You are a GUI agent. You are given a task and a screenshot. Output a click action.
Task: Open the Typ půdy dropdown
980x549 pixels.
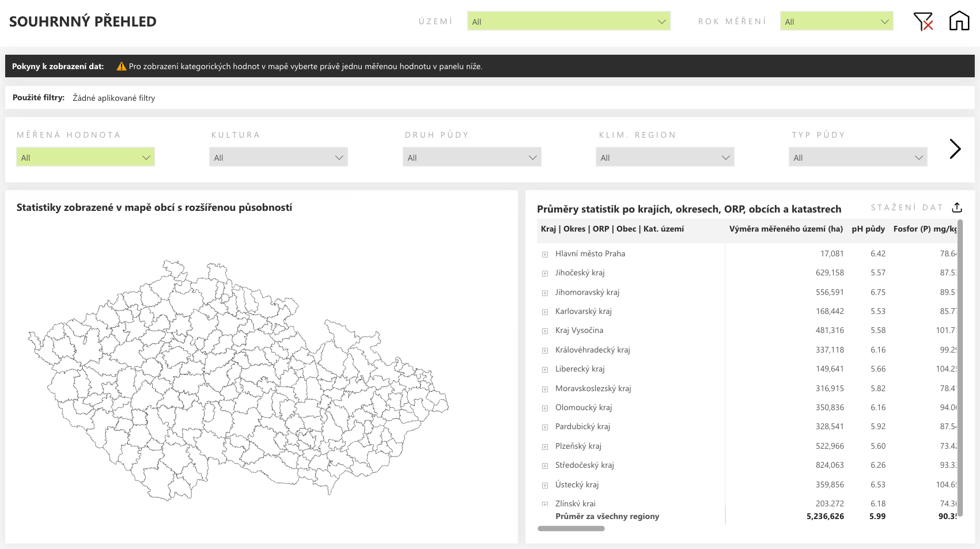tap(857, 157)
